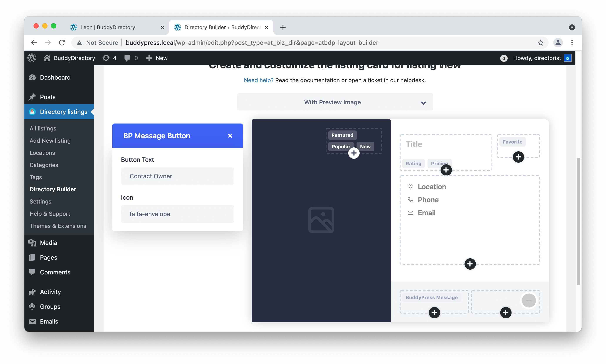Open the tab search dropdown arrow
Screen dimensions: 606x364
(572, 27)
